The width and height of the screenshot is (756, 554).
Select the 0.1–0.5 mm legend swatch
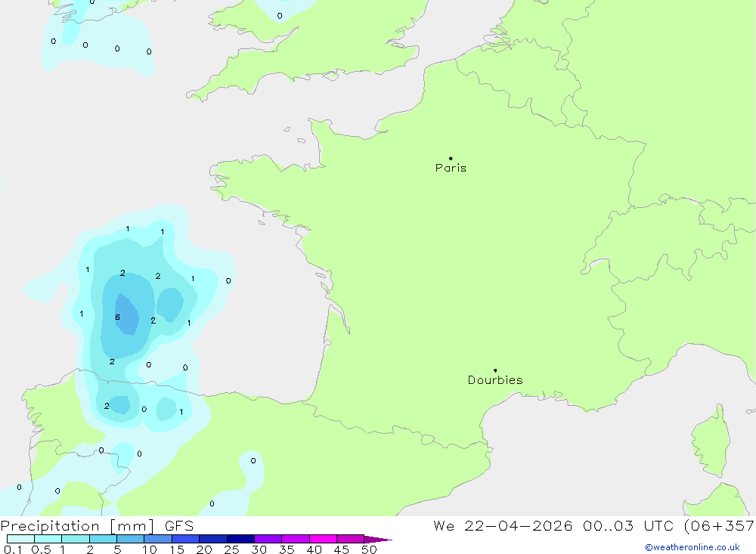pos(20,539)
